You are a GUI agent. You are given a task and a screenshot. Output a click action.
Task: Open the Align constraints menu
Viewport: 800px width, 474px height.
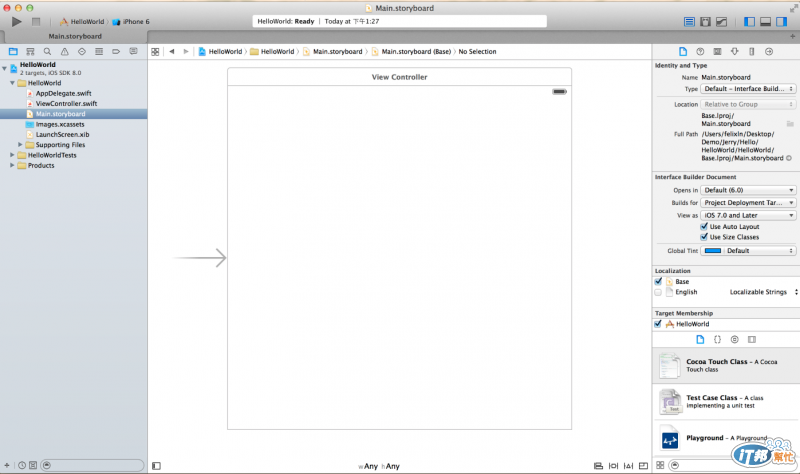click(598, 466)
